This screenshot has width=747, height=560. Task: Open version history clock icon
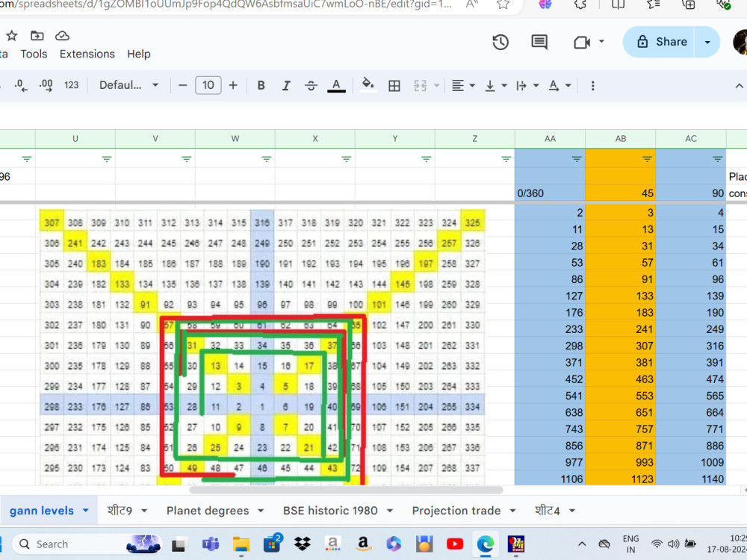click(x=500, y=43)
